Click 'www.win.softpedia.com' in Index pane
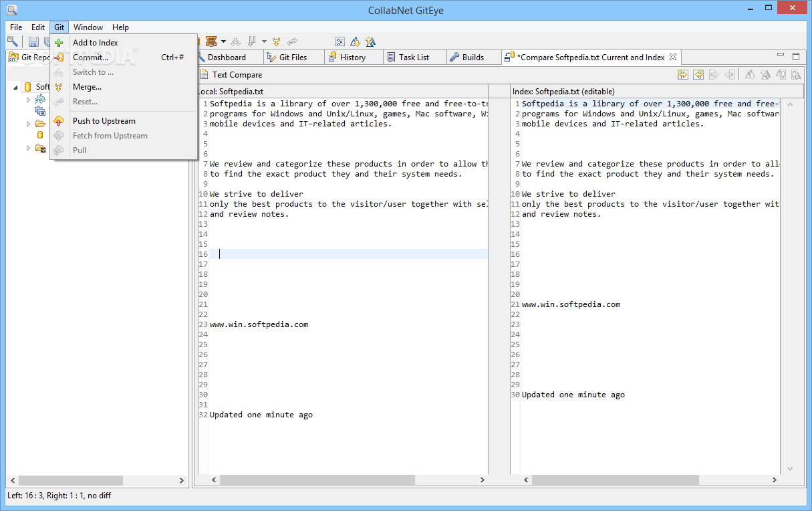This screenshot has height=511, width=812. tap(571, 304)
